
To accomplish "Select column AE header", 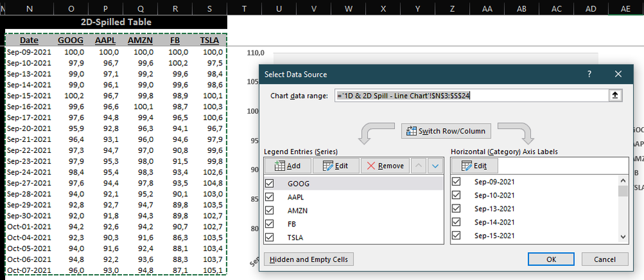I will pos(625,8).
